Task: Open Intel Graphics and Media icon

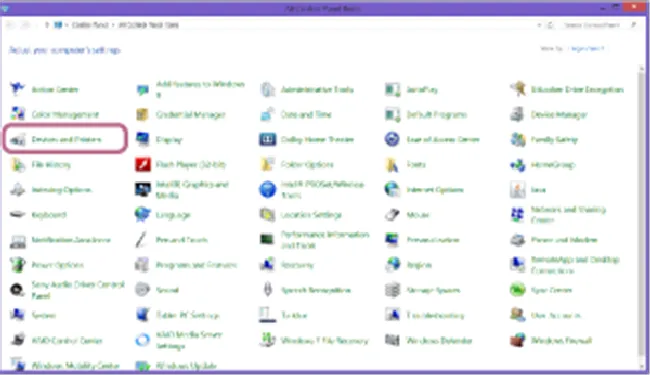Action: pos(143,190)
